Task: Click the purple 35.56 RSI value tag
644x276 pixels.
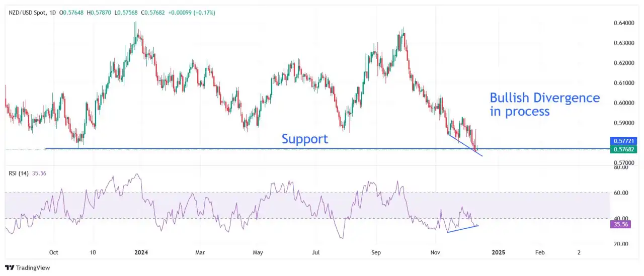Action: 621,225
